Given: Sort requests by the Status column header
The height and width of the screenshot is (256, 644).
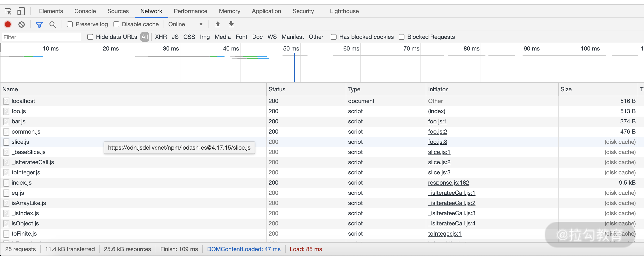Looking at the screenshot, I should click(277, 89).
